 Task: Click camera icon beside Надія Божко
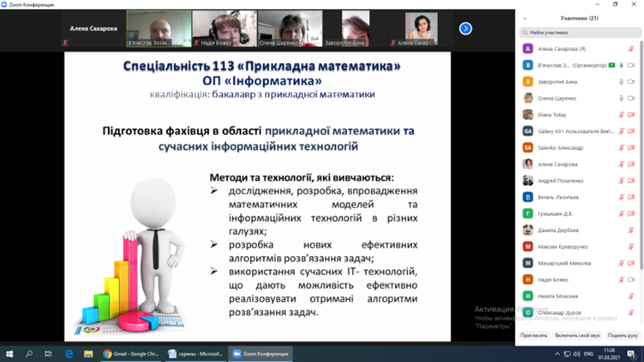pyautogui.click(x=631, y=280)
